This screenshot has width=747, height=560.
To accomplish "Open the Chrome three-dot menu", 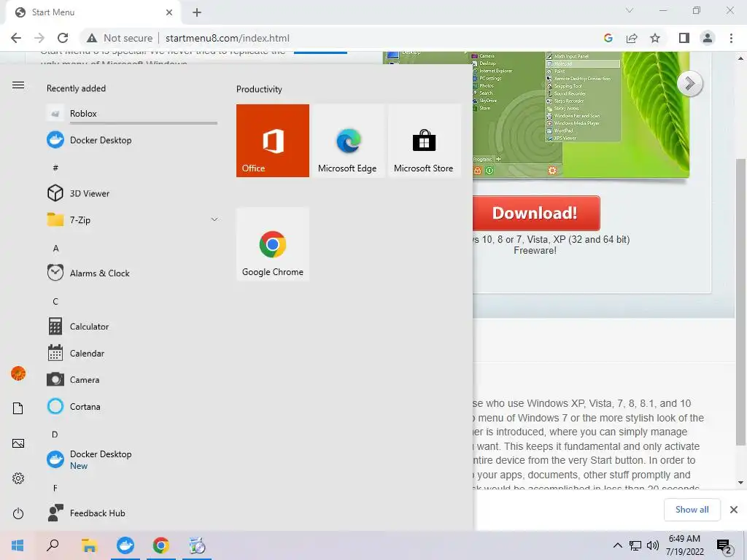I will click(x=731, y=38).
